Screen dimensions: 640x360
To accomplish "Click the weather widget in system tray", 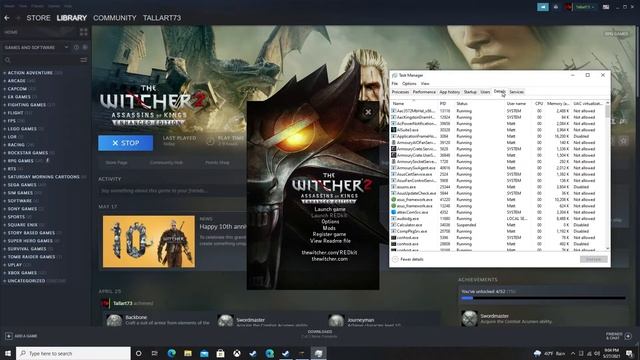I will click(550, 353).
